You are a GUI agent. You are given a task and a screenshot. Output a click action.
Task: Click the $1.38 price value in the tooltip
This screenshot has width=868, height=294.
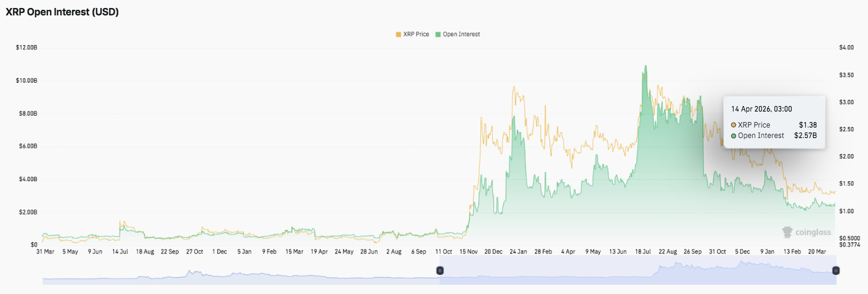808,125
